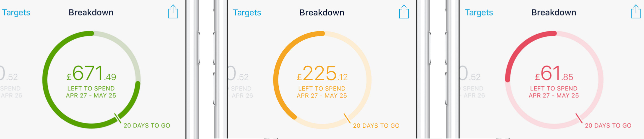Tap the red 20 DAYS TO GO label
The height and width of the screenshot is (139, 644).
pyautogui.click(x=608, y=126)
